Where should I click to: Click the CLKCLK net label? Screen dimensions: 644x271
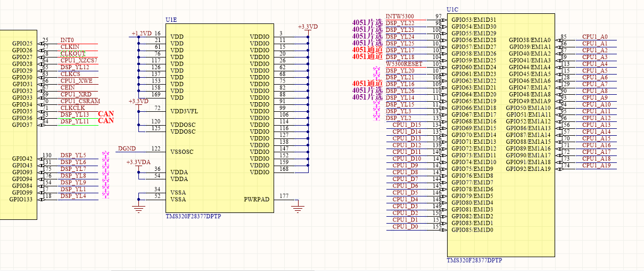click(x=72, y=108)
